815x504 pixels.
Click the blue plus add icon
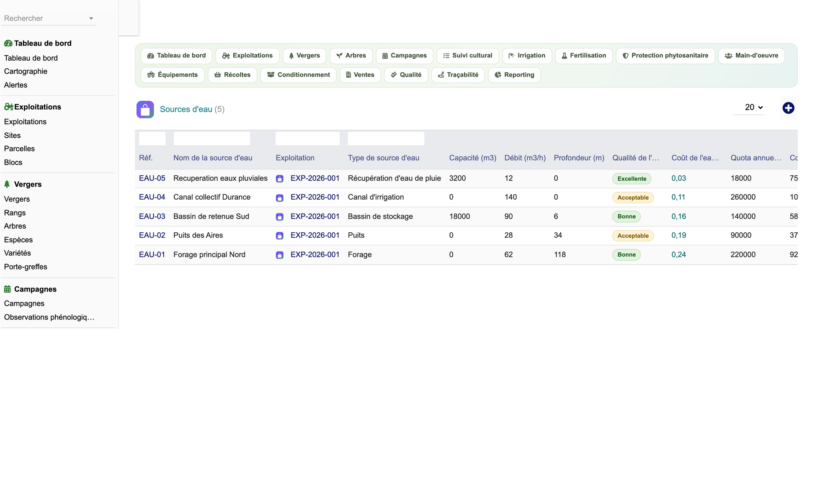[788, 108]
